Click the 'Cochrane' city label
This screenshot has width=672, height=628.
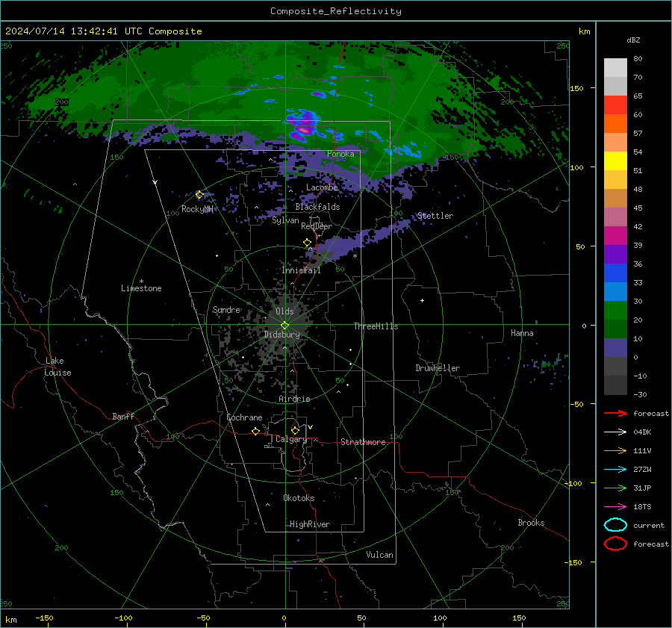tap(244, 417)
